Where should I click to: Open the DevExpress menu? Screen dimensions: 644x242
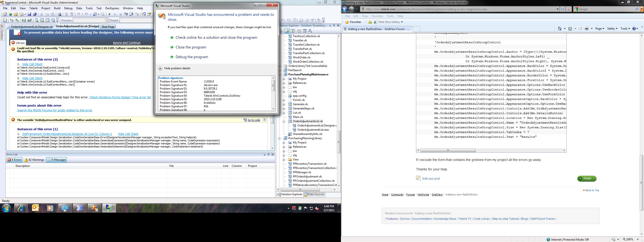click(x=112, y=8)
